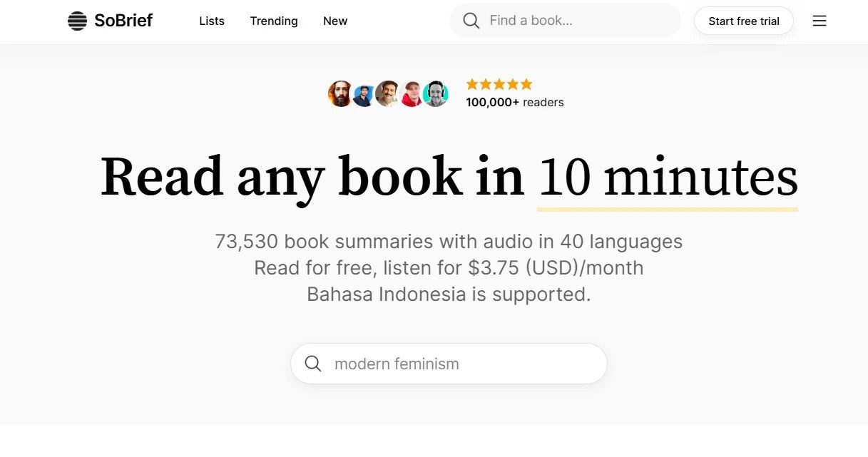Select the first bearded reader avatar
The height and width of the screenshot is (457, 868).
click(x=340, y=94)
